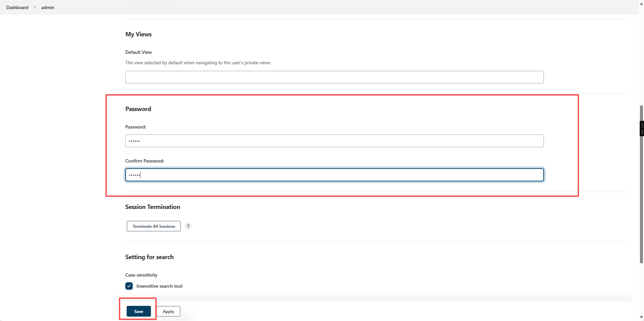The height and width of the screenshot is (321, 644).
Task: Save the user configuration
Action: point(139,311)
